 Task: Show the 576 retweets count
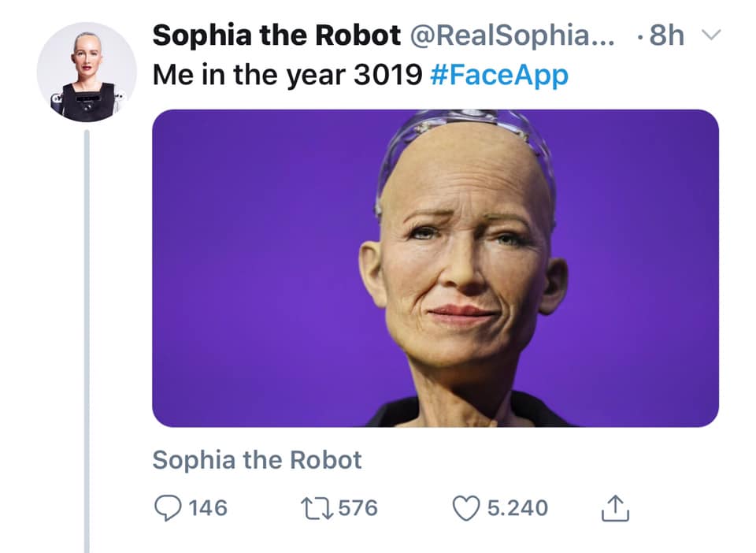pyautogui.click(x=358, y=509)
